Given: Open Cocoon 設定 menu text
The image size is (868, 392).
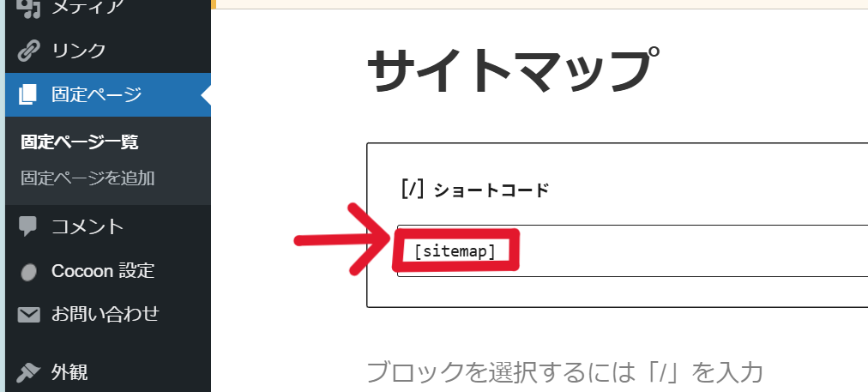Looking at the screenshot, I should click(102, 271).
